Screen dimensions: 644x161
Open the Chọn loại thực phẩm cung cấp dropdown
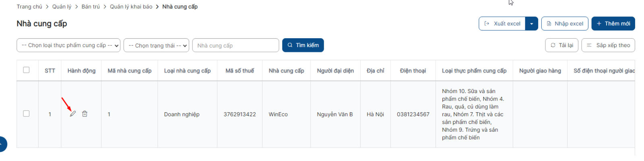[68, 45]
